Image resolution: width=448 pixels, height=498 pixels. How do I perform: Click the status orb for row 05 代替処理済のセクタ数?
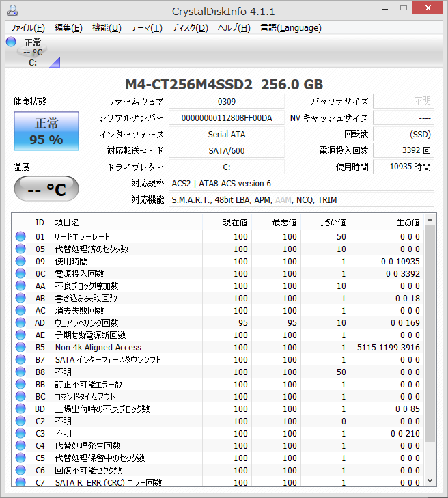(20, 249)
